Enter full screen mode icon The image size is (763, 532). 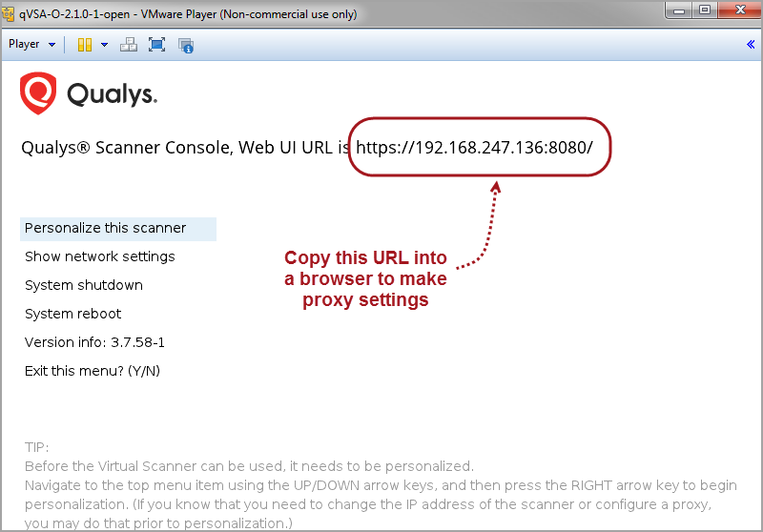point(156,45)
